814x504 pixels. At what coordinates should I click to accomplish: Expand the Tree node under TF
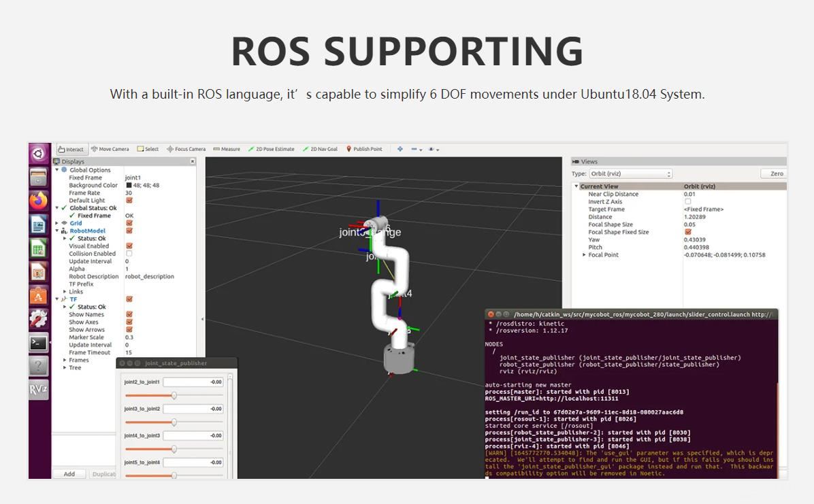coord(65,367)
